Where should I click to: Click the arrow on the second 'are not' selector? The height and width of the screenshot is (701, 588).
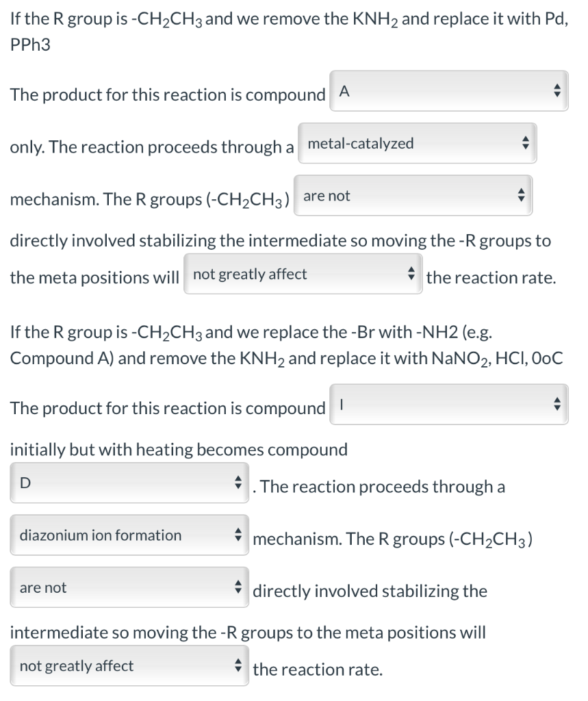tap(238, 586)
